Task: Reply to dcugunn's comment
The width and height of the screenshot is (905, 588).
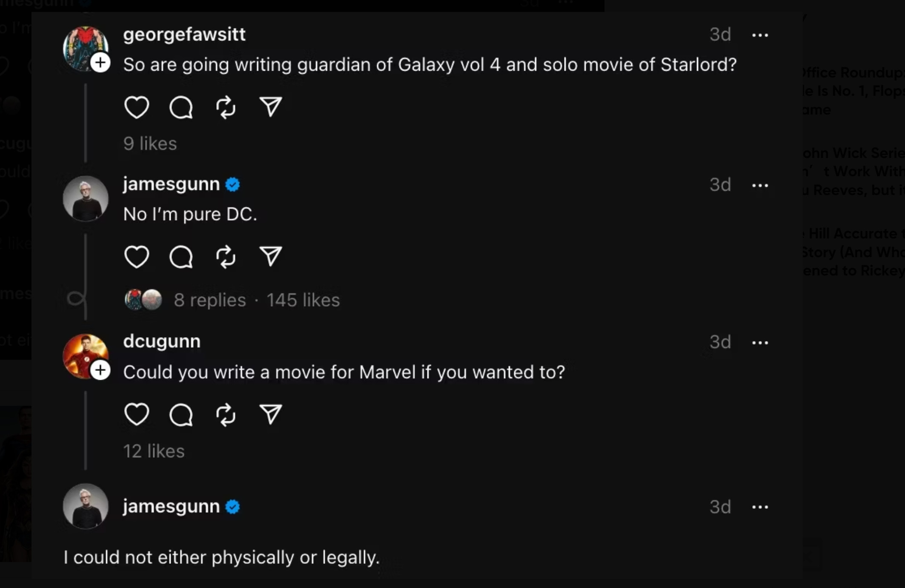Action: [x=181, y=414]
